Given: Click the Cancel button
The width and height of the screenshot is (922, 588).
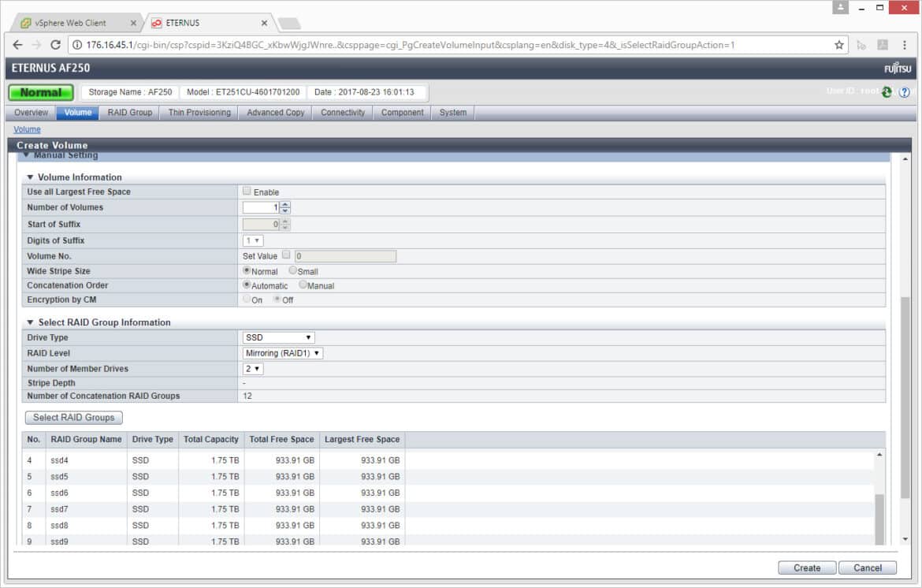Looking at the screenshot, I should pos(868,568).
